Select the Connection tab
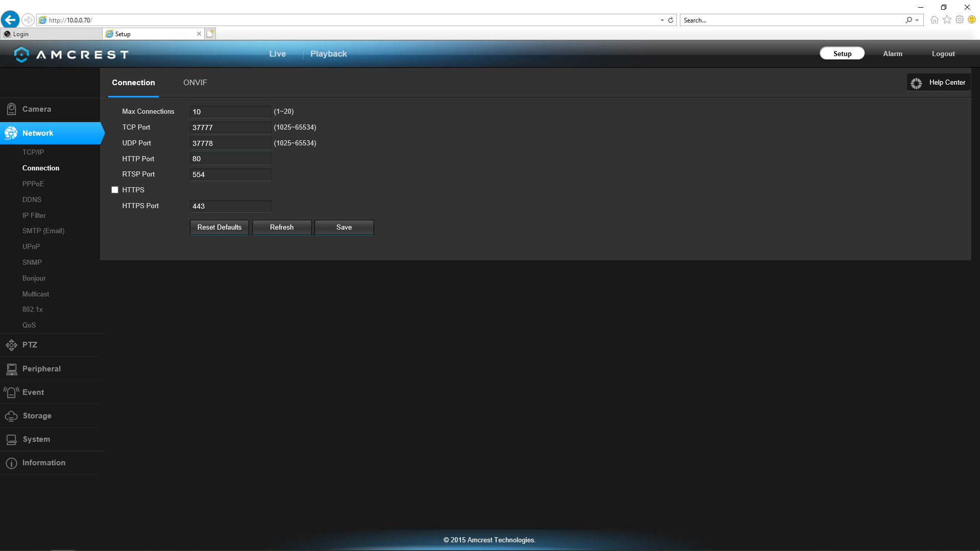Screen dimensions: 980x551 click(x=133, y=83)
